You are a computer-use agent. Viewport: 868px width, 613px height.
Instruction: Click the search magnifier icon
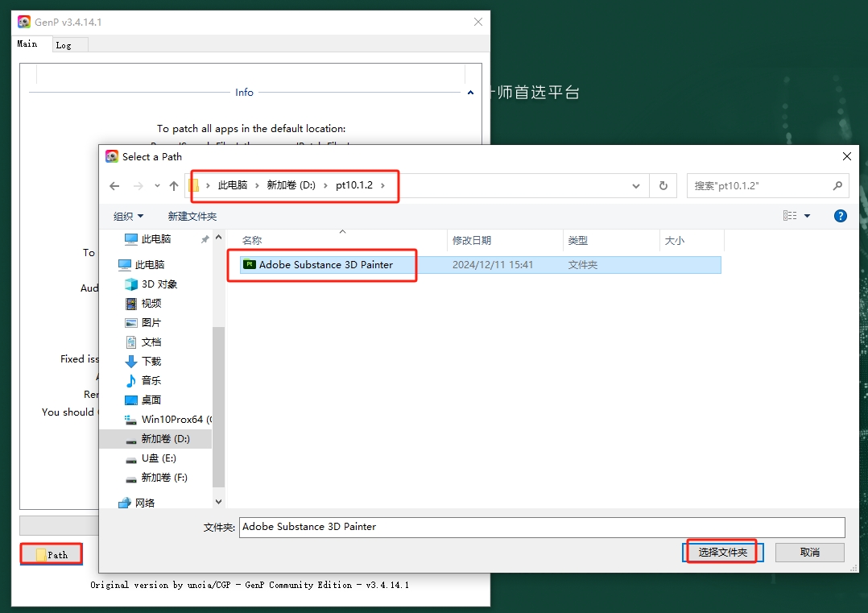pos(837,186)
